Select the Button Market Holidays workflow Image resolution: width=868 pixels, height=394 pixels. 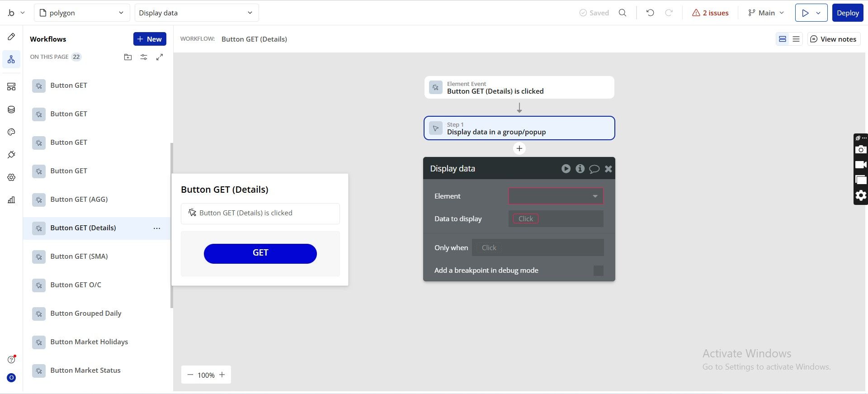point(97,342)
